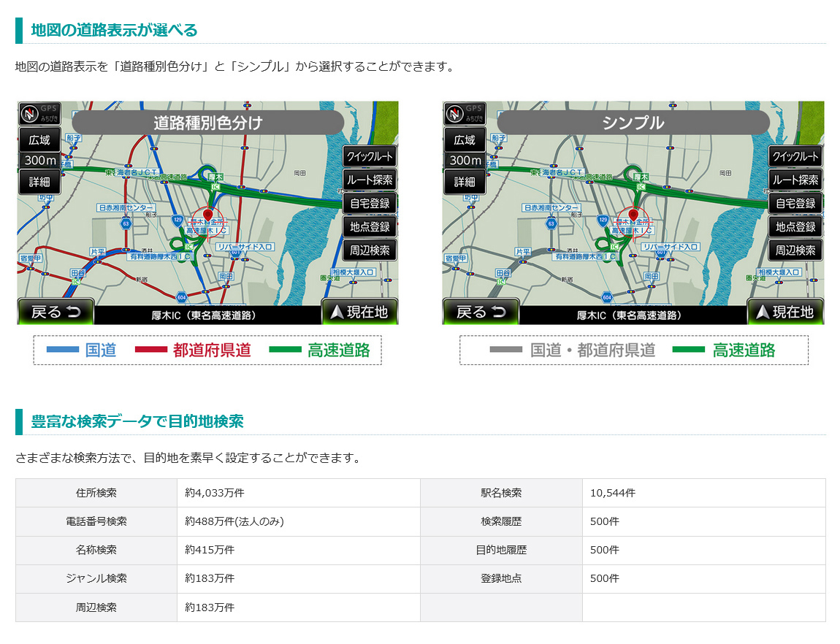This screenshot has height=644, width=840.
Task: Click green 高速道路 swatch in left legend
Action: point(286,350)
